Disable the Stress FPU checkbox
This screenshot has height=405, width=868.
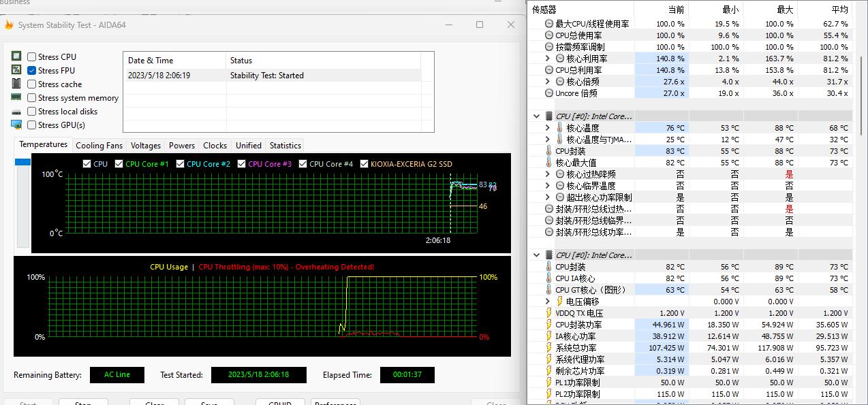pyautogui.click(x=31, y=70)
